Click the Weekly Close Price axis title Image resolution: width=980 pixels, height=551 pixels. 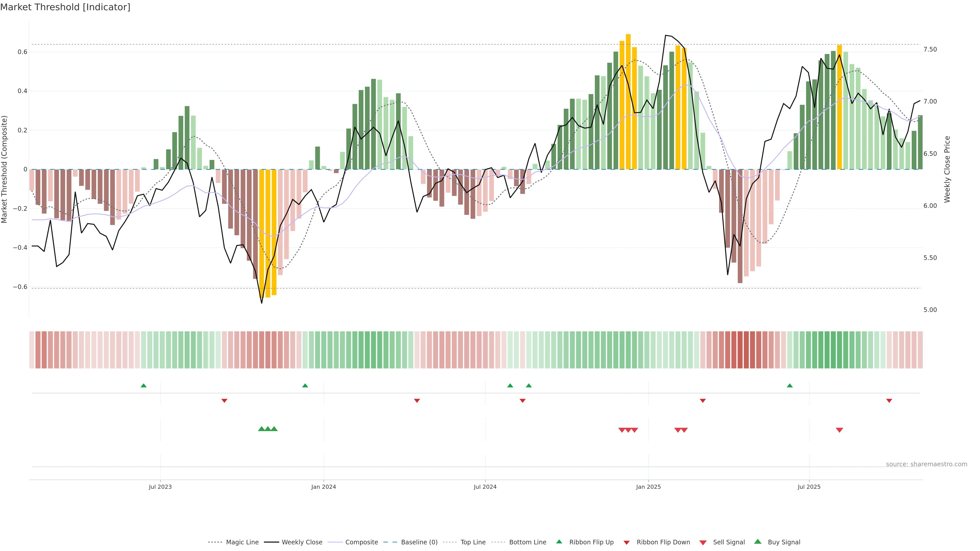947,169
